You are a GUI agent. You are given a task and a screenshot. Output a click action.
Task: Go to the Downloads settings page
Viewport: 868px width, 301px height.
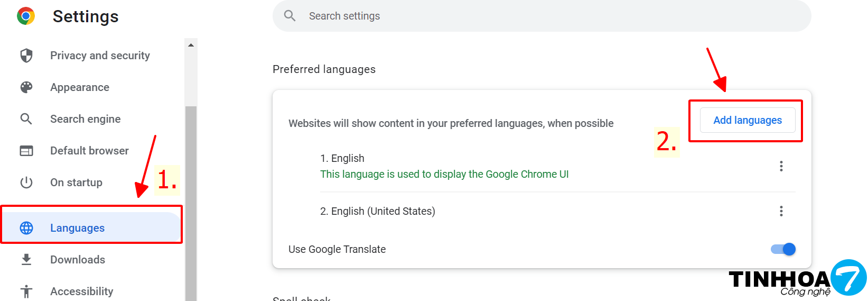point(78,260)
